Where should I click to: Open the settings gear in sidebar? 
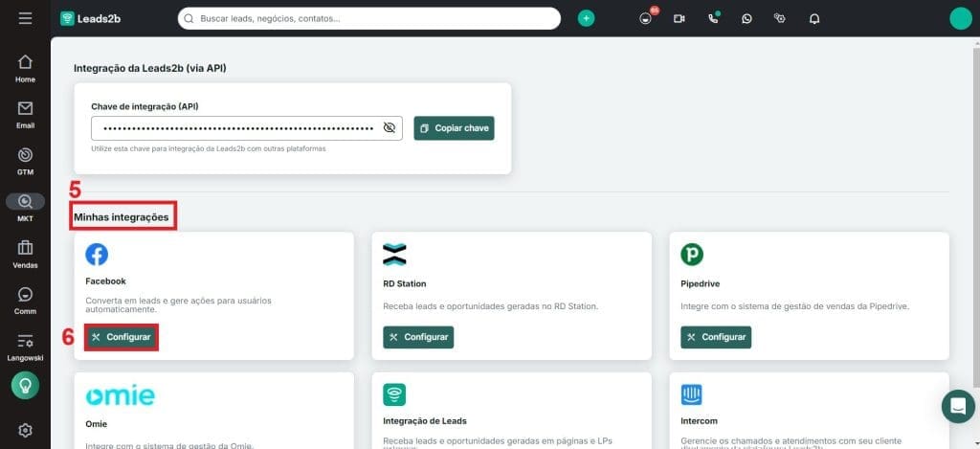(25, 430)
